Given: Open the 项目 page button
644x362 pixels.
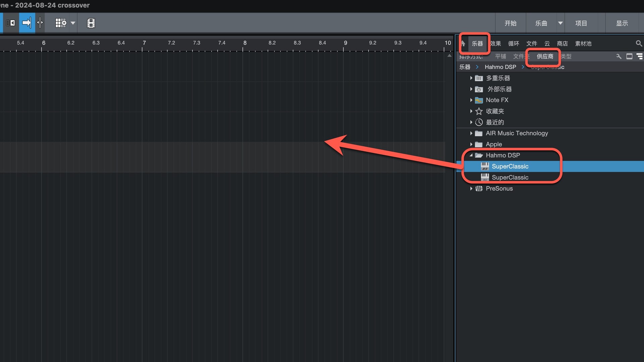Looking at the screenshot, I should (581, 23).
